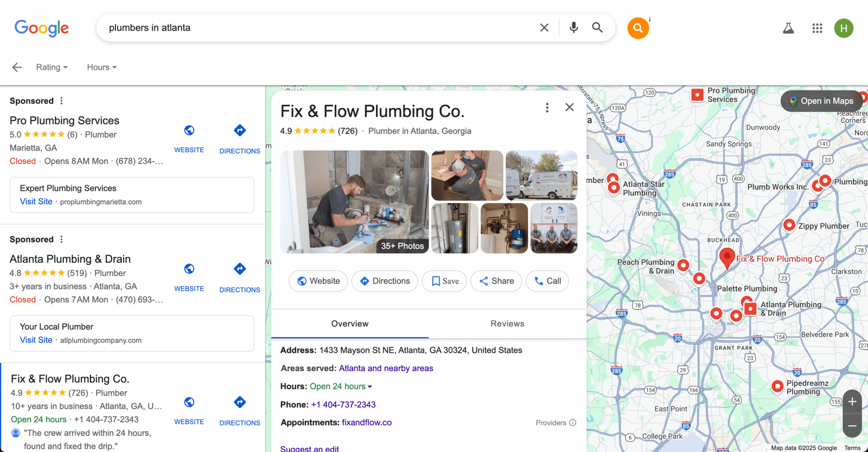The image size is (868, 452).
Task: Click phone number +1 404-737-2343 link
Action: [x=343, y=405]
